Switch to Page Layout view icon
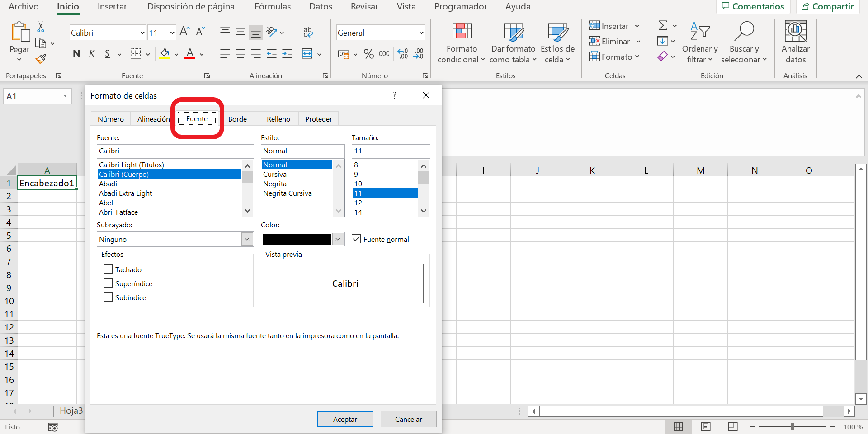Image resolution: width=868 pixels, height=434 pixels. click(706, 426)
